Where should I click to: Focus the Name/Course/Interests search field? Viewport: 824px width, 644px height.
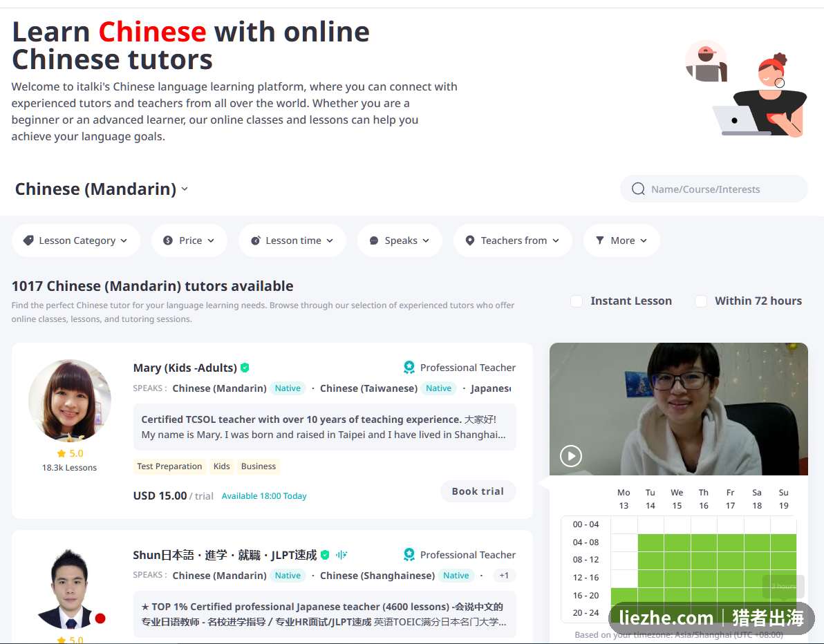[713, 189]
